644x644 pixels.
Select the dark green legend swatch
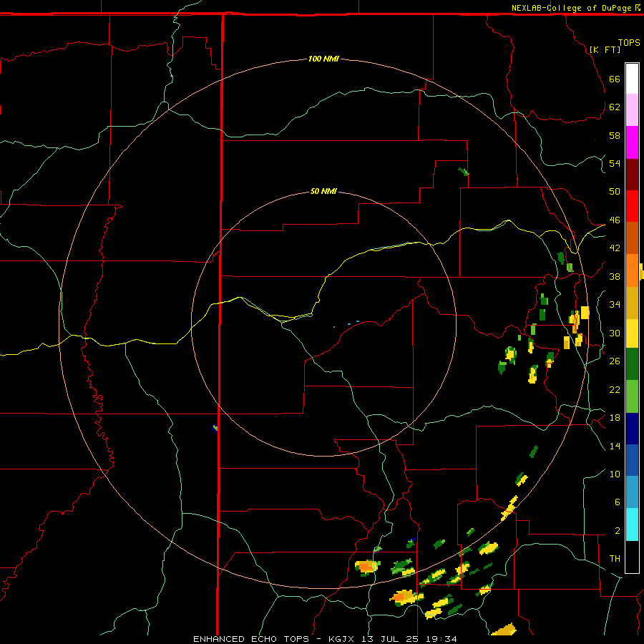(632, 364)
